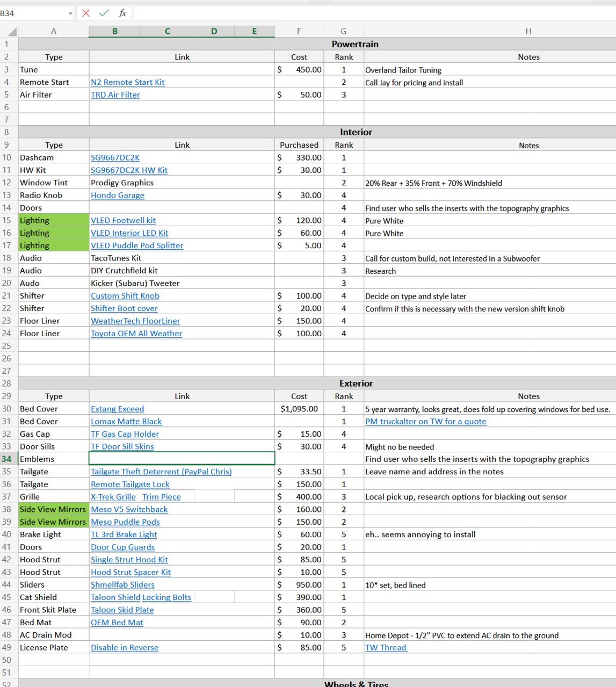Select the $1,095.00 cost cell

tap(299, 409)
